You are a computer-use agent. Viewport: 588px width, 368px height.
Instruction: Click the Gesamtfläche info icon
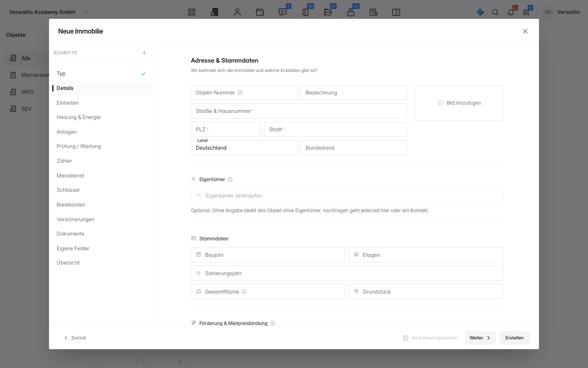click(x=244, y=292)
